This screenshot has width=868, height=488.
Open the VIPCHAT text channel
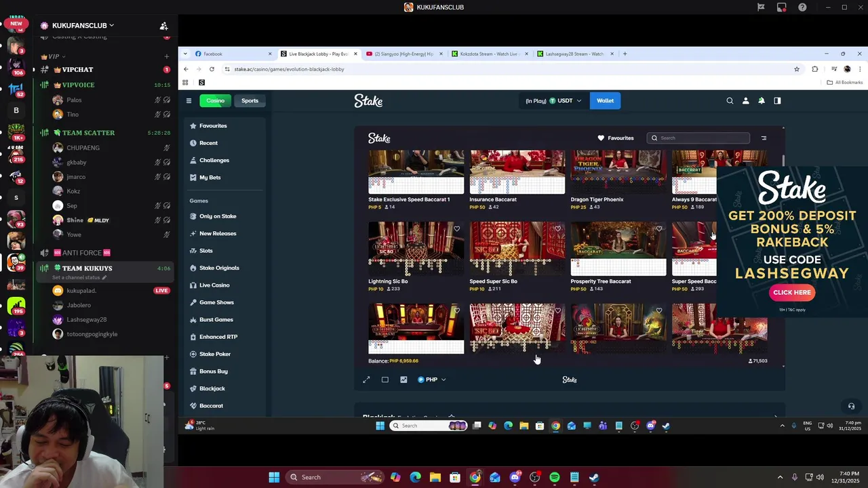tap(78, 70)
